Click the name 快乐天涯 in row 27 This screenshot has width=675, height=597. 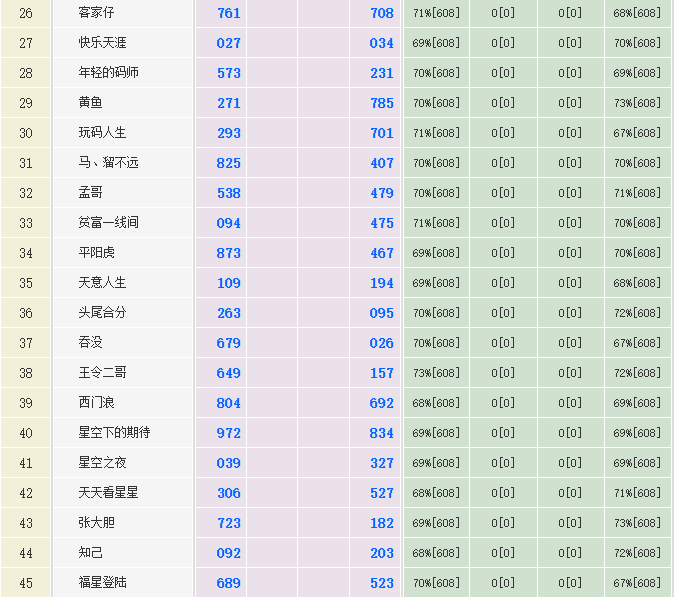[102, 43]
